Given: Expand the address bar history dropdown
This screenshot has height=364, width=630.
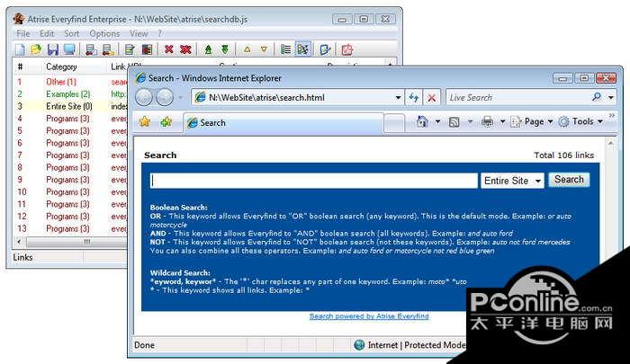Looking at the screenshot, I should [x=398, y=98].
